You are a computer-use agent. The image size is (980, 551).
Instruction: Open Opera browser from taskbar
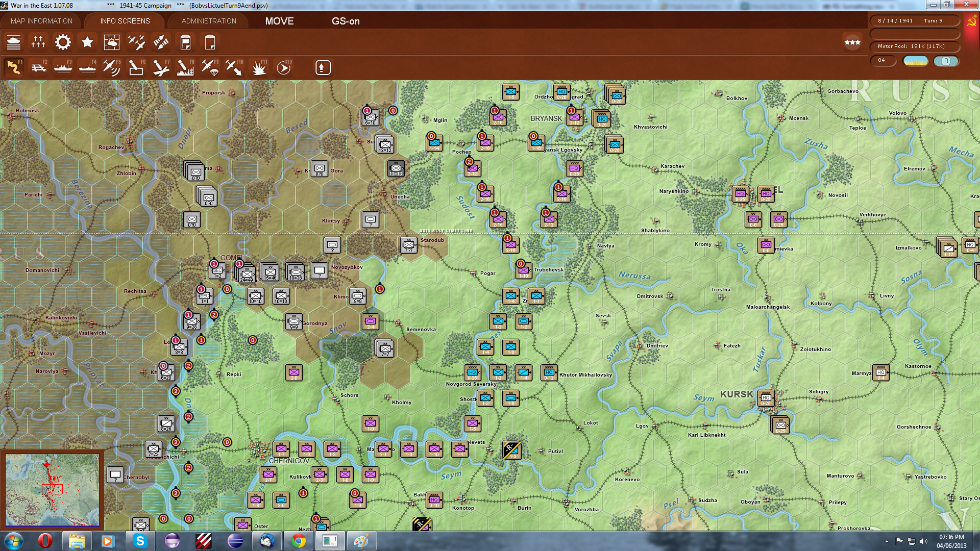(45, 541)
